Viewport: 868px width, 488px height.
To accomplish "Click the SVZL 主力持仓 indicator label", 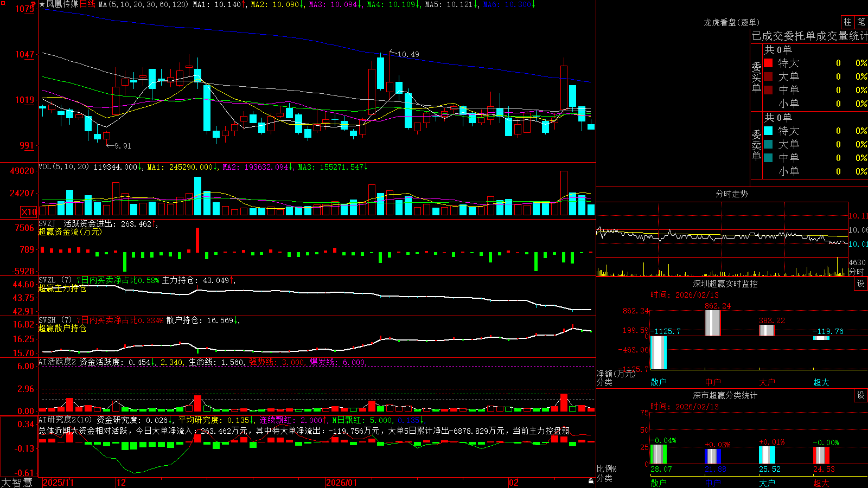I will [x=55, y=280].
